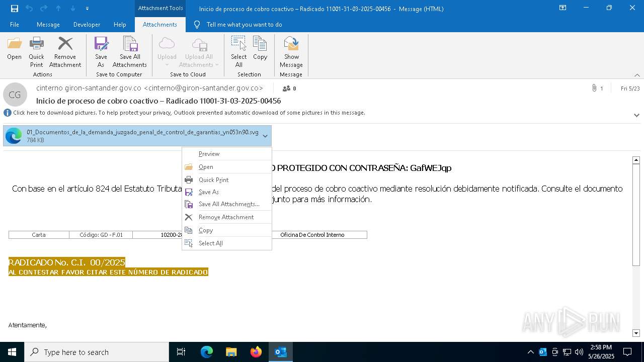Click the Task View taskbar icon
Image resolution: width=644 pixels, height=362 pixels.
point(181,352)
